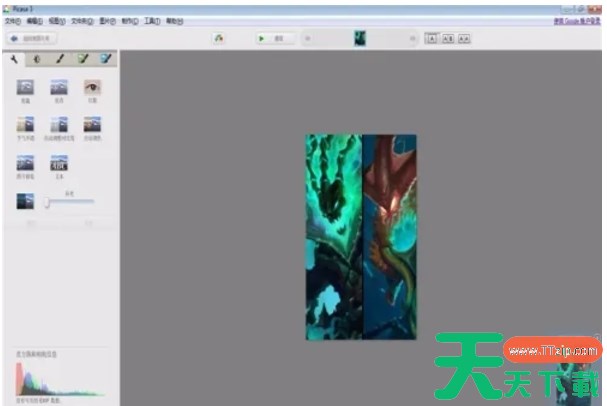This screenshot has width=607, height=406.
Task: Click the main photo in the viewer
Action: tap(361, 237)
